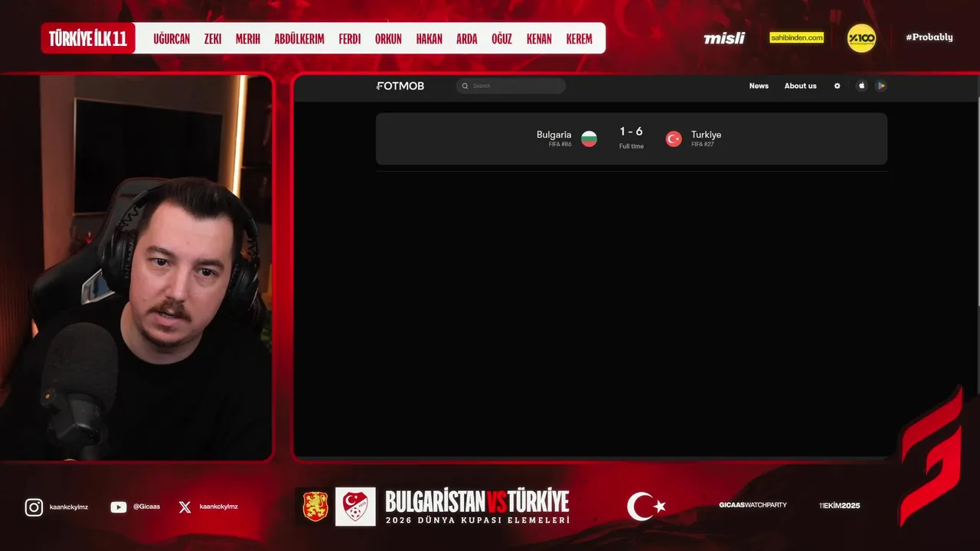Click the Instagram icon in footer
This screenshot has width=980, height=551.
point(34,507)
